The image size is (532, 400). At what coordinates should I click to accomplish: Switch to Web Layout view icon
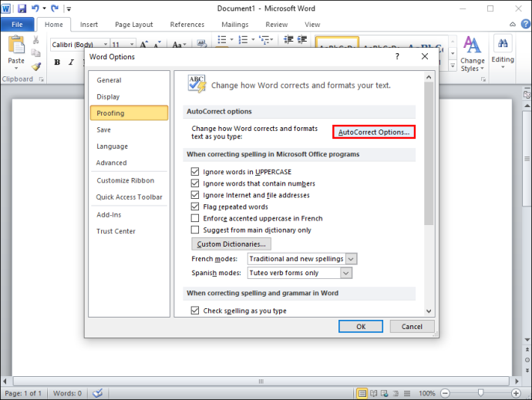click(385, 393)
